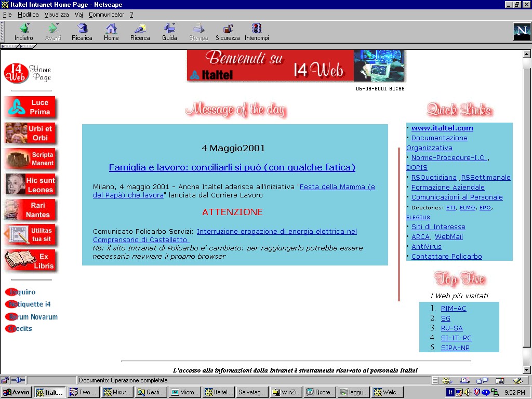Screen dimensions: 532x399
Task: Open the Rerum Novarum link
Action: coord(32,317)
